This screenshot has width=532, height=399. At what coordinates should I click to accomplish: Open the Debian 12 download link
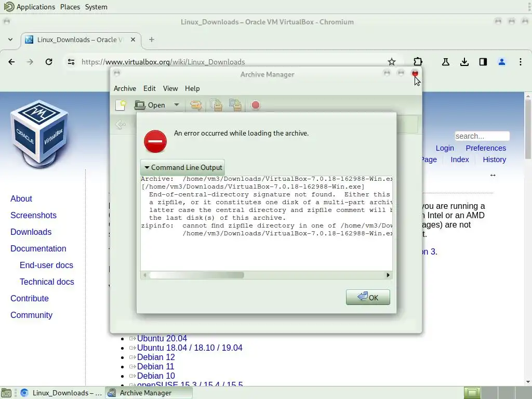pyautogui.click(x=156, y=357)
